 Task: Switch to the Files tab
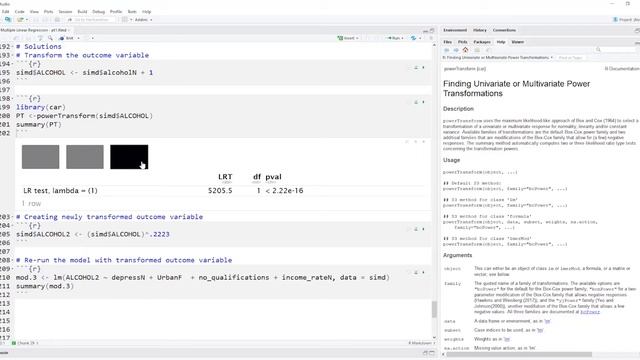coord(447,42)
